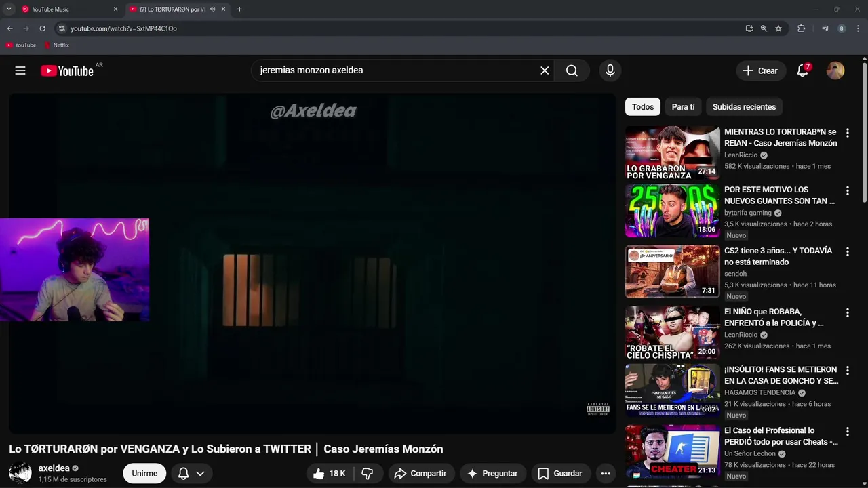Open the YouTube hamburger guide menu
Screen dimensions: 868x488
[20, 70]
